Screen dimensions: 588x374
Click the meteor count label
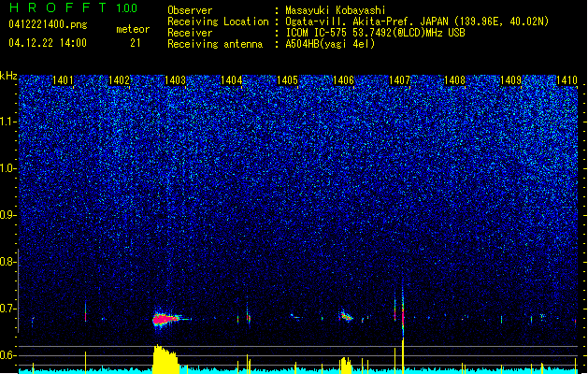coord(133,29)
